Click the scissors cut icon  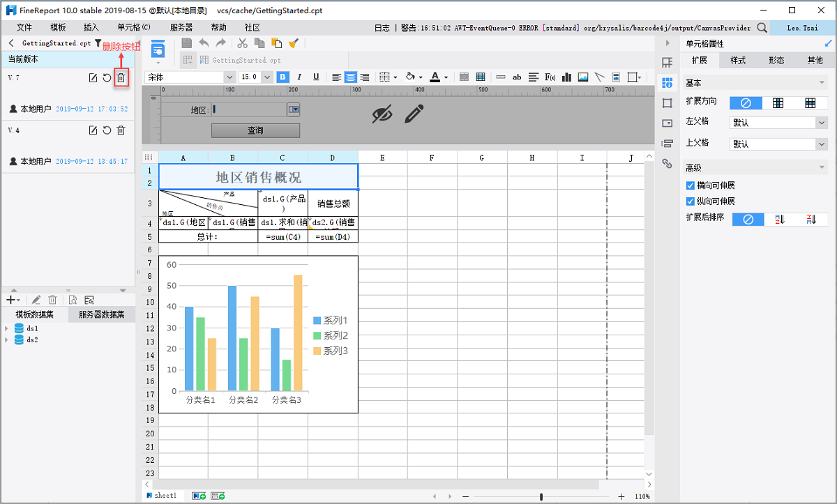tap(243, 43)
